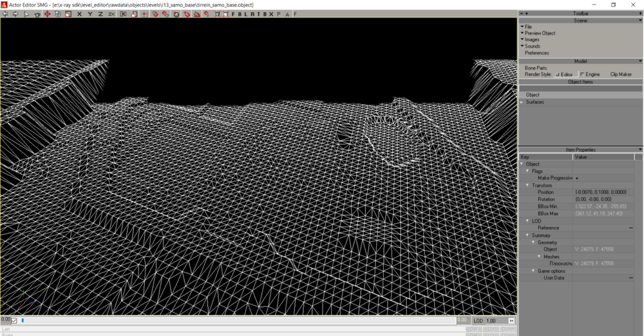Image resolution: width=644 pixels, height=336 pixels.
Task: Collapse all toolbar panels with minus
Action: [522, 14]
